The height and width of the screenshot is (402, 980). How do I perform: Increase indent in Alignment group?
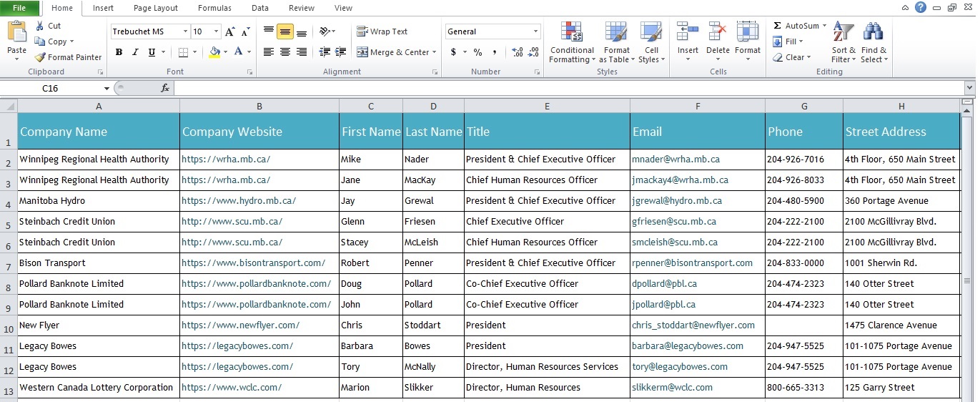pyautogui.click(x=340, y=52)
